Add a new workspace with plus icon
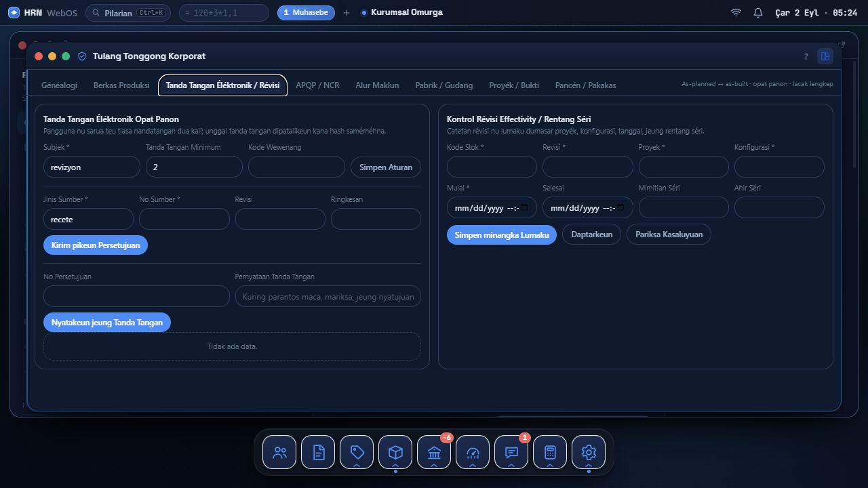The width and height of the screenshot is (868, 488). pyautogui.click(x=346, y=13)
